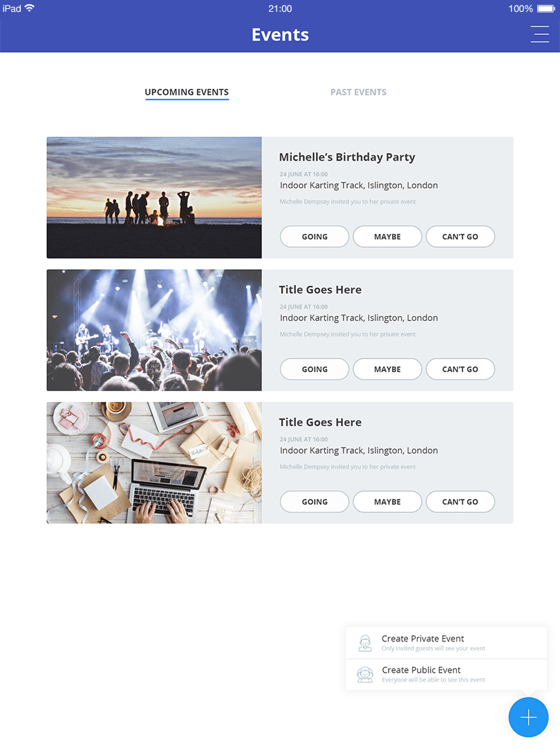
Task: Select the Upcoming Events tab
Action: pyautogui.click(x=187, y=92)
